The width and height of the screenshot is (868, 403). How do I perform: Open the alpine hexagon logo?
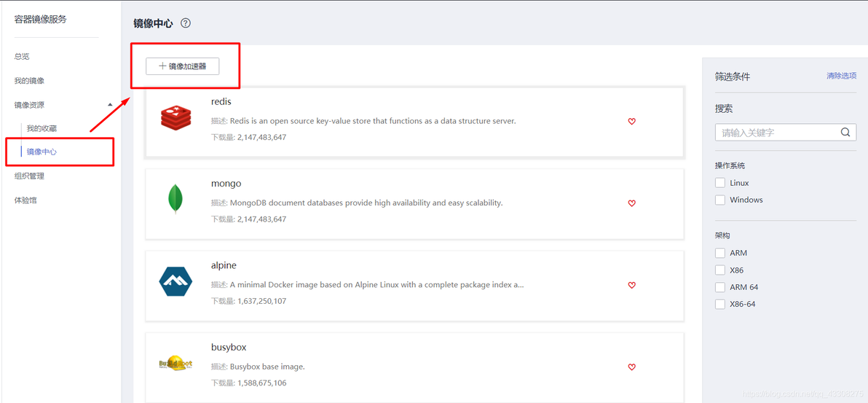tap(175, 281)
